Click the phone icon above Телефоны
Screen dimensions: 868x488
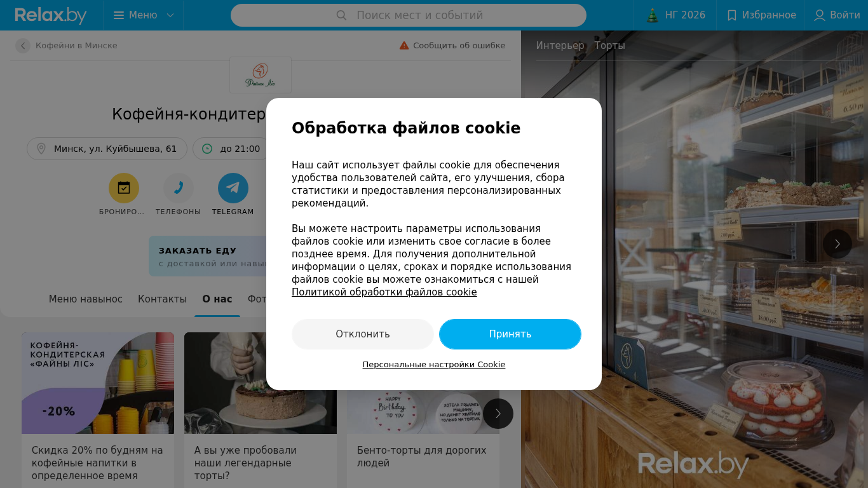click(x=179, y=188)
